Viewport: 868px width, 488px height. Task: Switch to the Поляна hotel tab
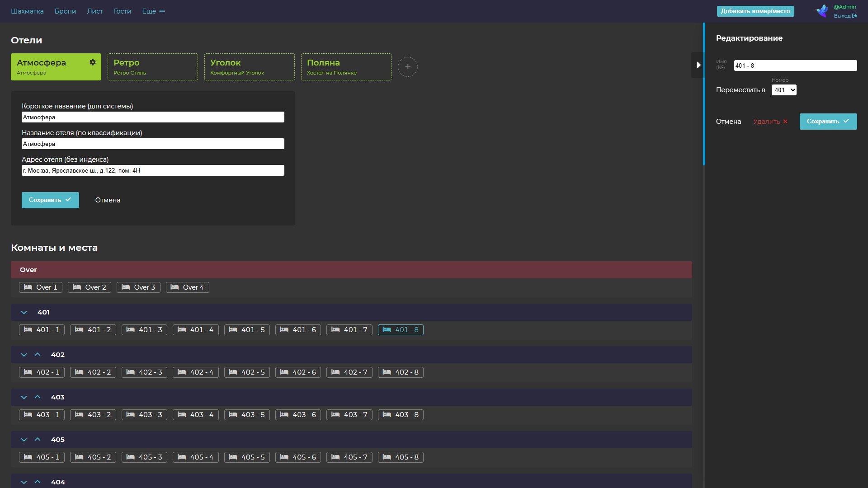pyautogui.click(x=346, y=67)
